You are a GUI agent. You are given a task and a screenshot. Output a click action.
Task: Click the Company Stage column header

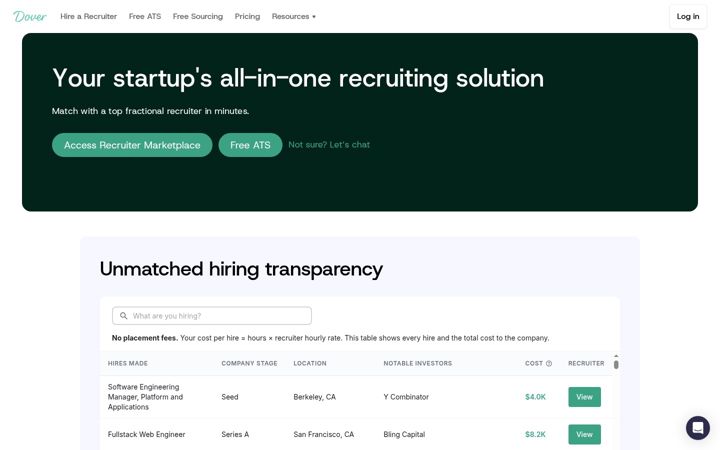tap(249, 363)
